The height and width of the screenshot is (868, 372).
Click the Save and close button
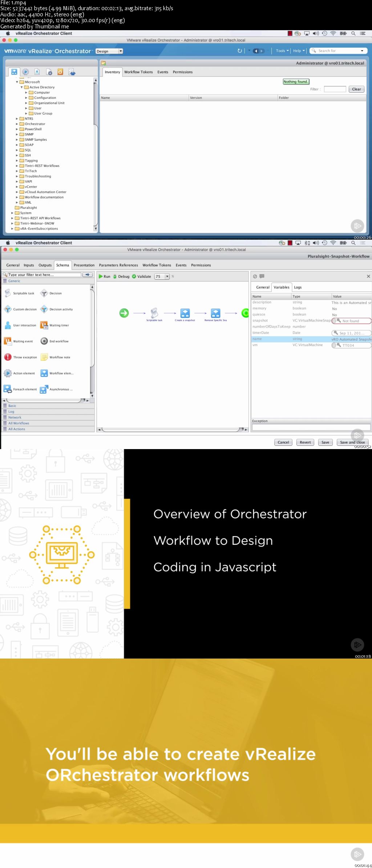click(352, 442)
